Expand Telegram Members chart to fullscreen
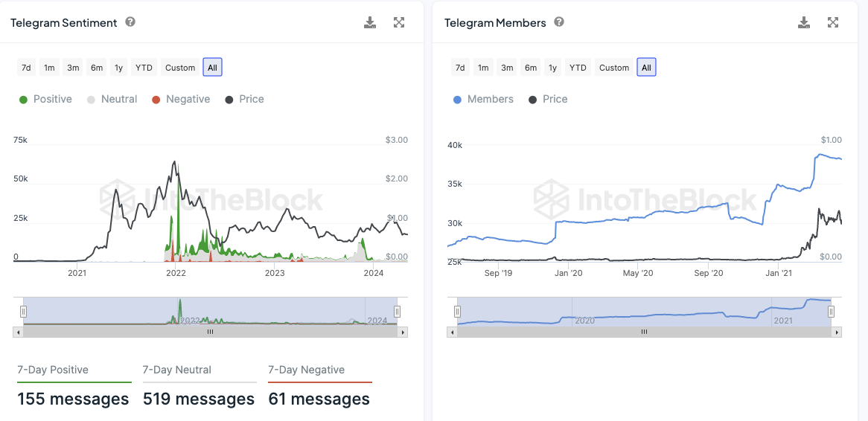This screenshot has width=868, height=421. pyautogui.click(x=833, y=22)
